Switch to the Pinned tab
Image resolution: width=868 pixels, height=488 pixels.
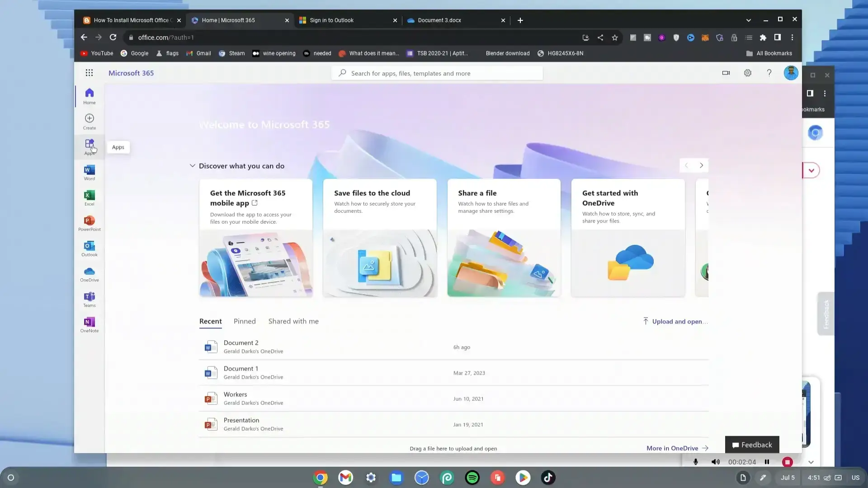(x=245, y=321)
